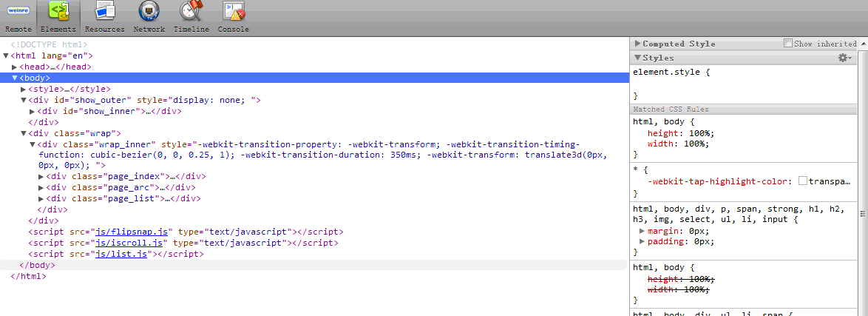868x316 pixels.
Task: Expand the page_list div node
Action: (41, 198)
